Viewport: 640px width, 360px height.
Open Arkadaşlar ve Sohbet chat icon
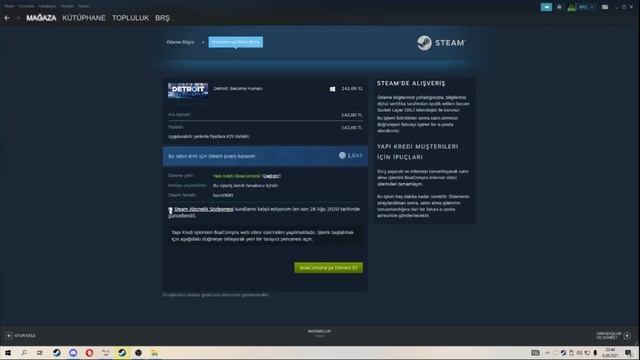tap(627, 336)
